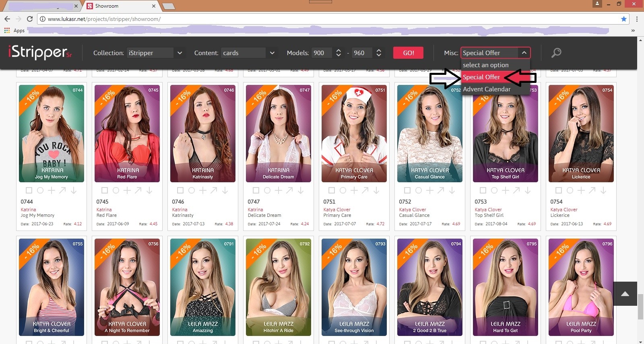
Task: Click date 2017-06-23 under card 0744
Action: (x=42, y=224)
